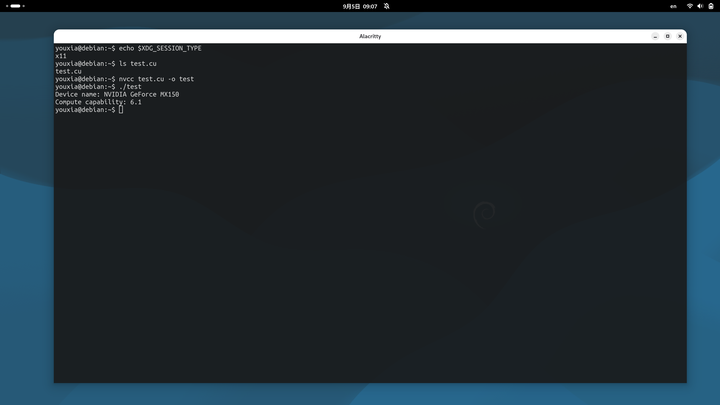Close the Alacritty window

[x=680, y=36]
